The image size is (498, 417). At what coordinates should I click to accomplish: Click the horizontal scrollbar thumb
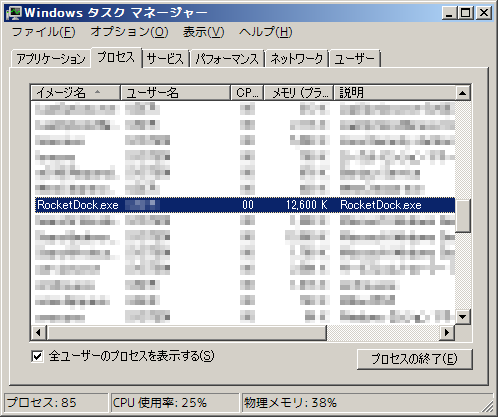pyautogui.click(x=186, y=332)
